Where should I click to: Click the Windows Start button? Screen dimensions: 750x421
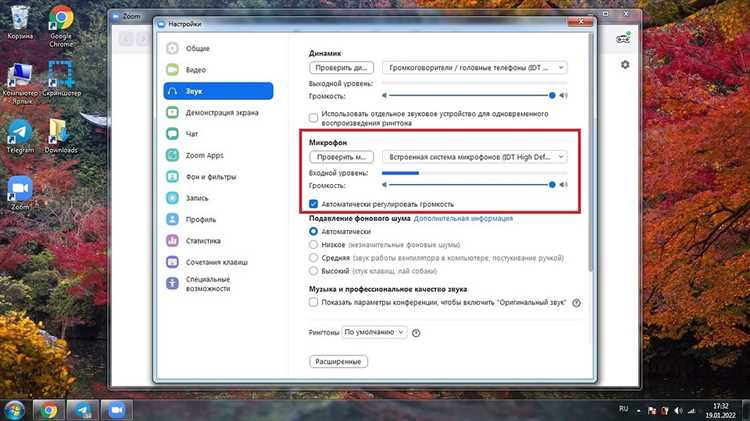pos(14,410)
